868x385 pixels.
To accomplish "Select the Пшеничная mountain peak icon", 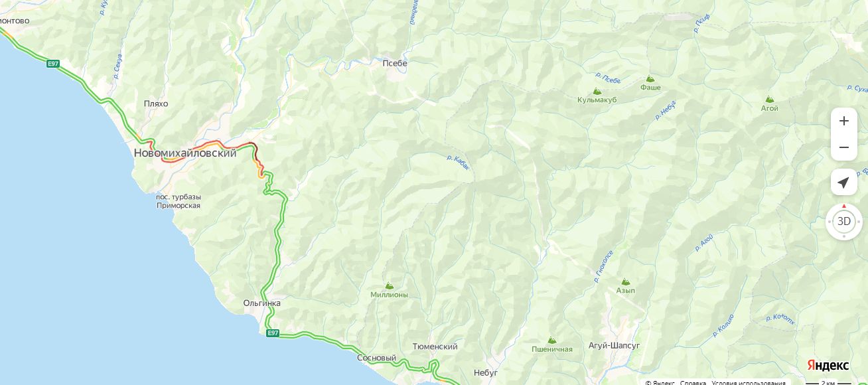I will tap(551, 340).
